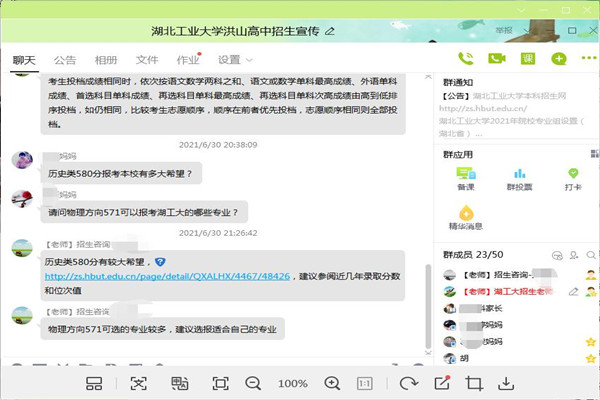Click the translate image icon
The width and height of the screenshot is (600, 400).
(179, 384)
